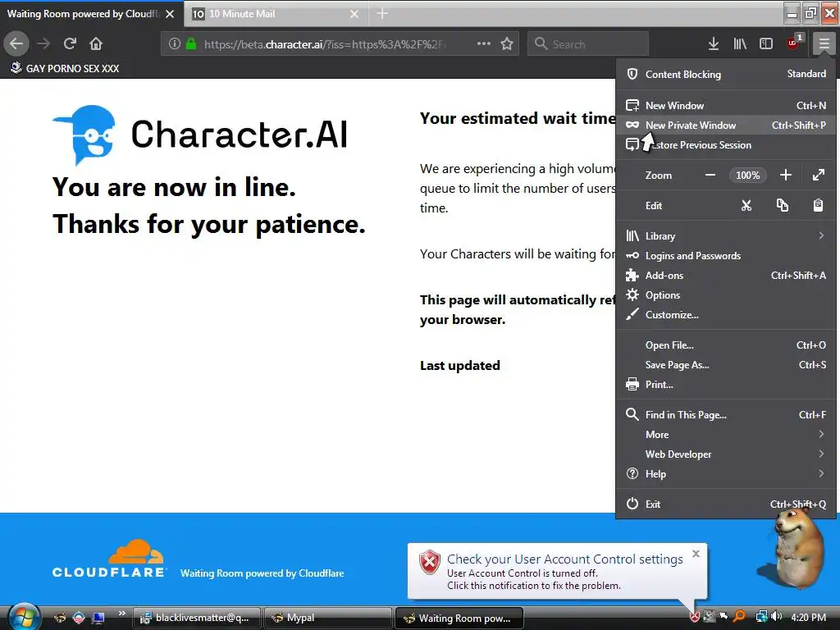Zoom in with the plus button
The height and width of the screenshot is (630, 840).
coord(785,176)
